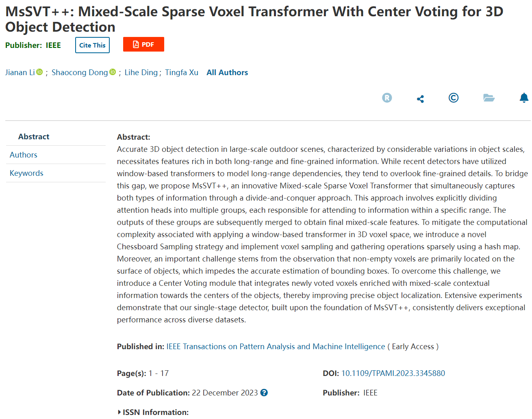Download the PDF with the red button
The width and height of the screenshot is (532, 419).
pyautogui.click(x=143, y=44)
